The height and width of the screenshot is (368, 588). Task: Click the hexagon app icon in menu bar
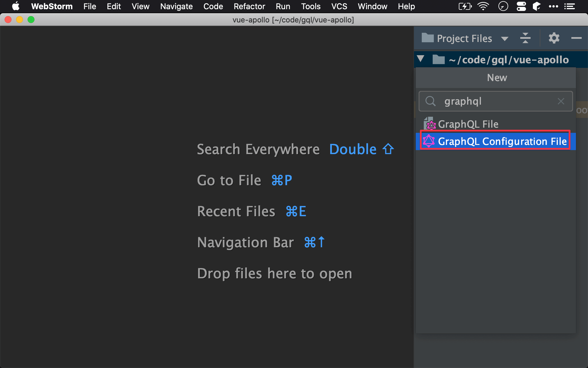[537, 6]
